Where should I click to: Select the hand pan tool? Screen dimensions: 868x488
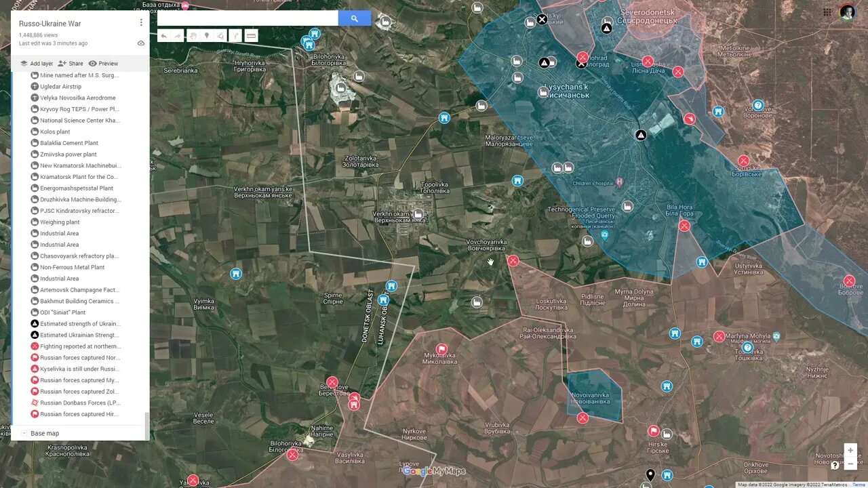pos(193,36)
